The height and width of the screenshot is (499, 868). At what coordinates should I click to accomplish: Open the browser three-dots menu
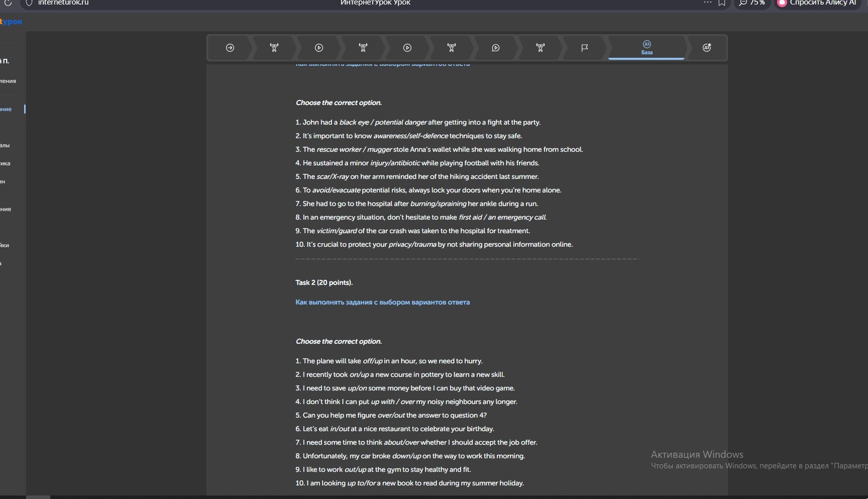point(708,3)
